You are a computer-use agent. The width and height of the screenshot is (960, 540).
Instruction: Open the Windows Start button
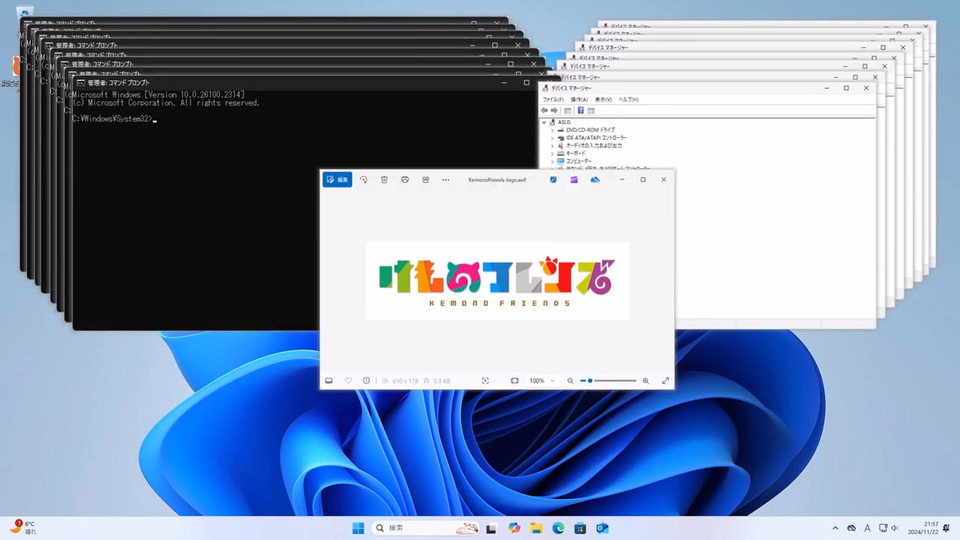(x=358, y=528)
